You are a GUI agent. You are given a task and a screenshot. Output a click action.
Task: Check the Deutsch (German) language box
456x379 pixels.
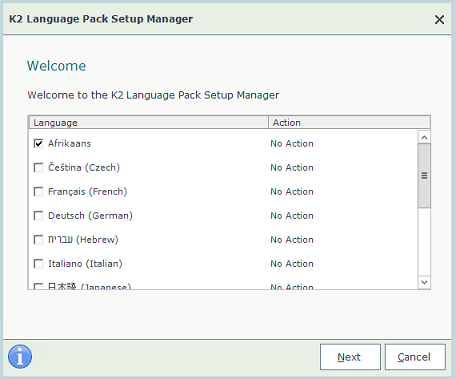[38, 216]
